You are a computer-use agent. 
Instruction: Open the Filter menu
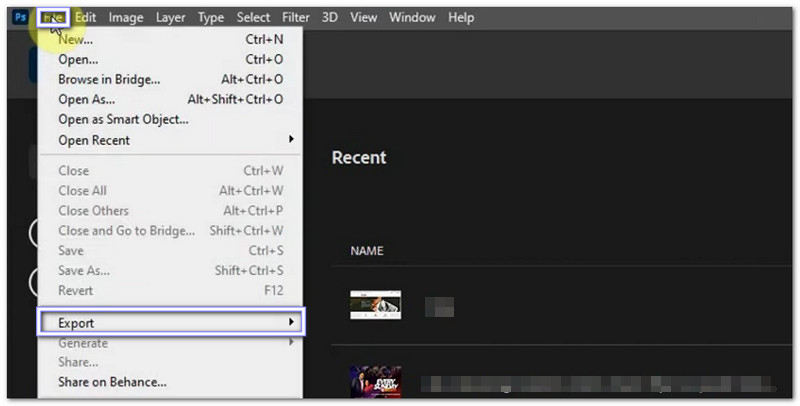point(296,18)
